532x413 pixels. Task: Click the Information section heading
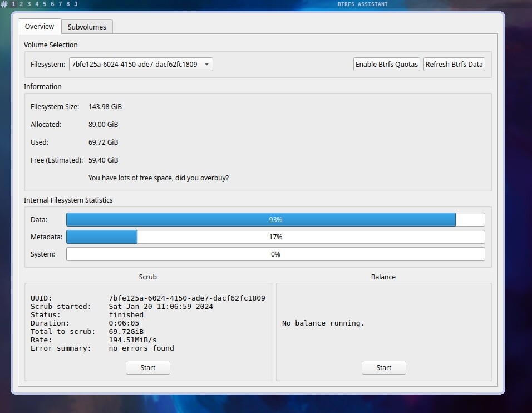point(43,86)
